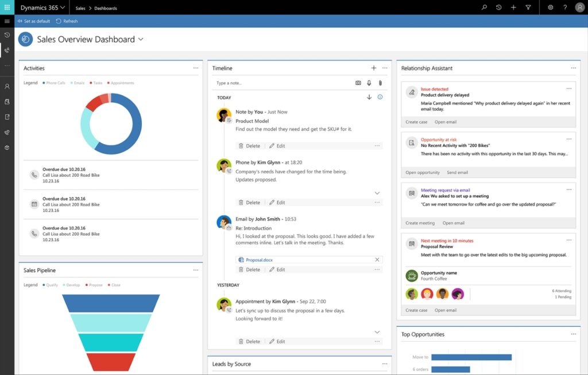Open the Dynamics 365 app dropdown
The image size is (588, 375).
42,7
